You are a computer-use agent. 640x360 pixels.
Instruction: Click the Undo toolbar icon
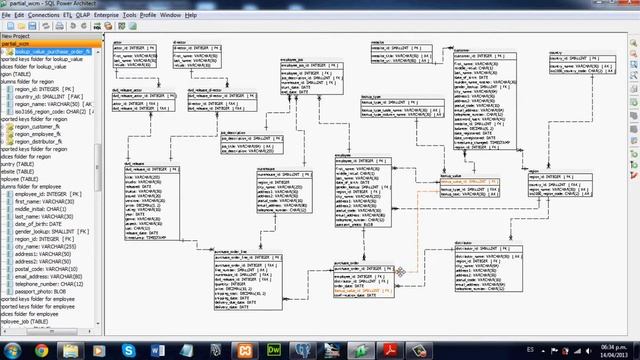pos(73,26)
